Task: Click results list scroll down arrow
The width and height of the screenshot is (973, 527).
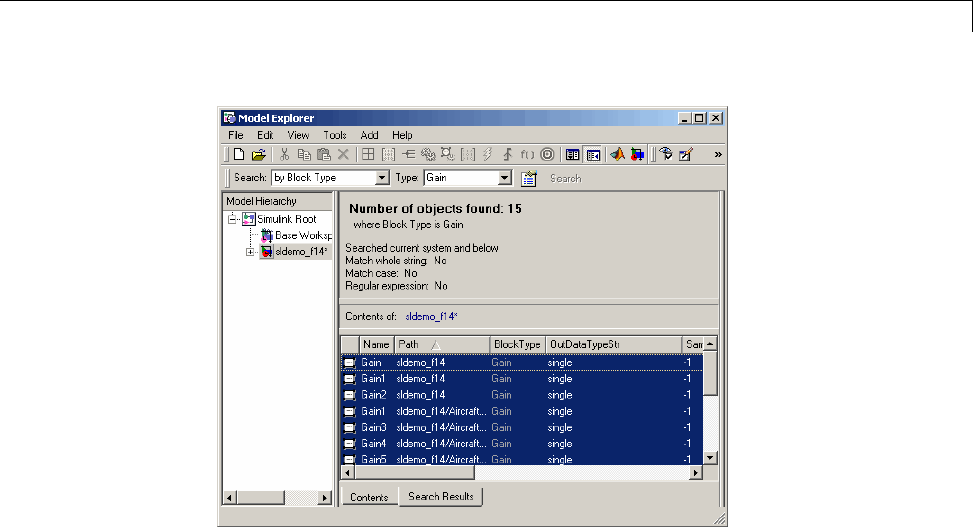Action: pyautogui.click(x=711, y=458)
